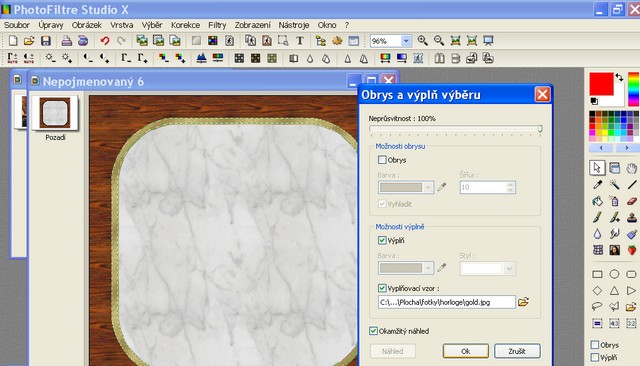This screenshot has height=366, width=640.
Task: Show next palette colors with right arrow
Action: 627,148
